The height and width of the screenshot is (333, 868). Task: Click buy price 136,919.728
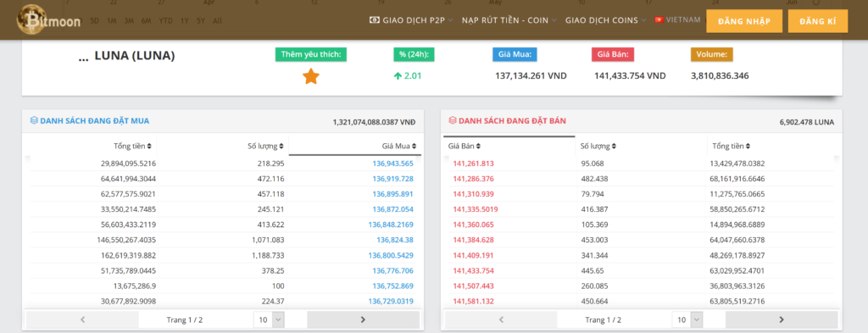393,180
